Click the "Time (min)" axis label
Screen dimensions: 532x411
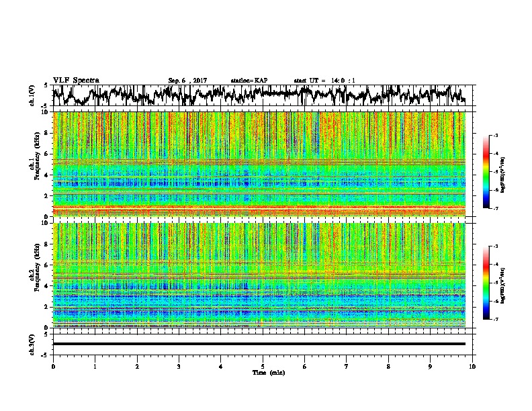coord(269,373)
